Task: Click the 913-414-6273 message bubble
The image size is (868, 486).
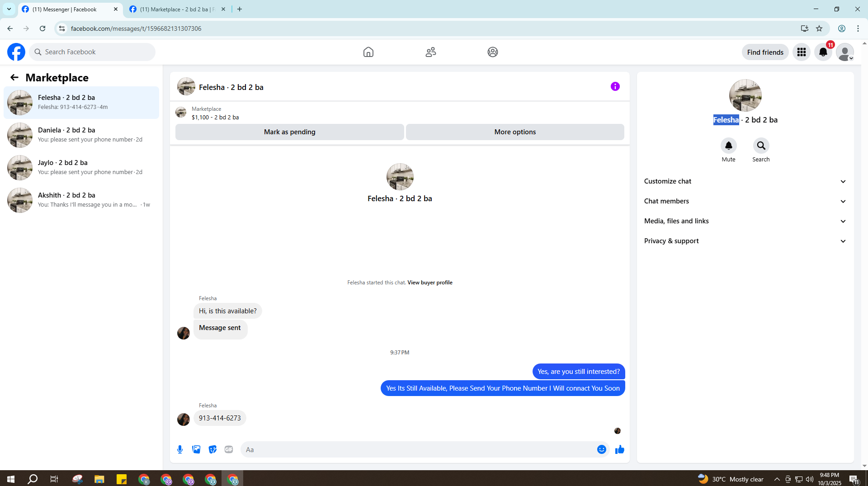Action: point(220,418)
